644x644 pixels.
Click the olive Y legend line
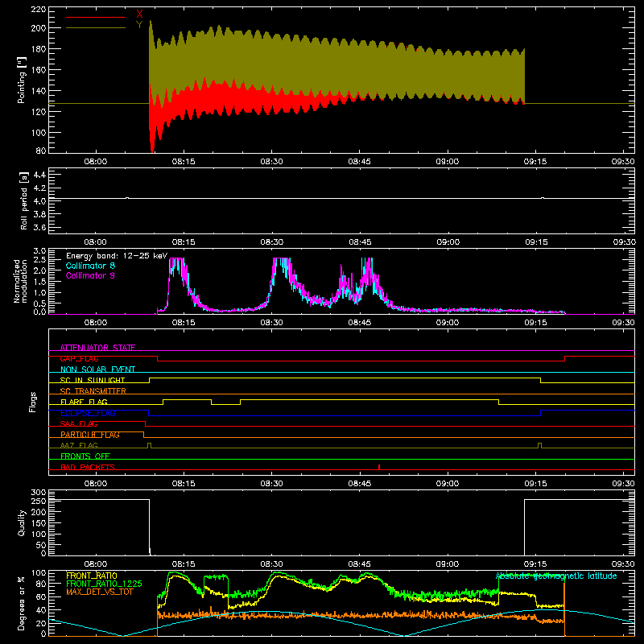pos(96,27)
